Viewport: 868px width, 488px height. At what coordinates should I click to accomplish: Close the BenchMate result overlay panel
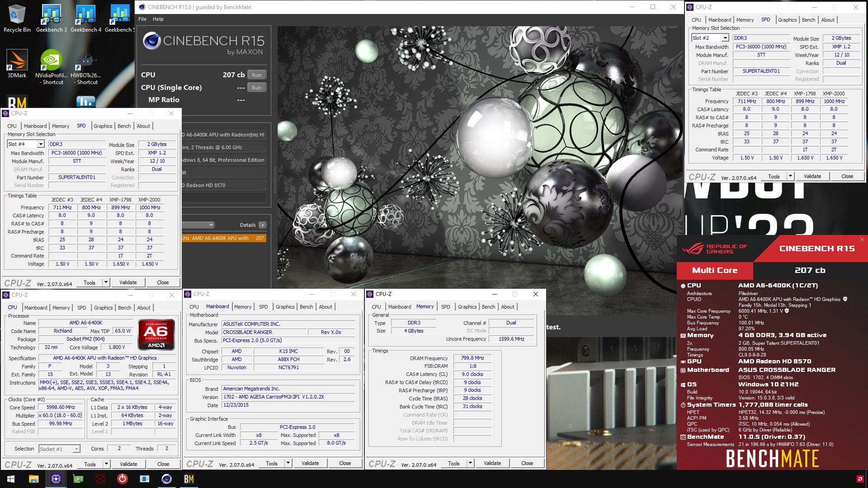point(862,240)
